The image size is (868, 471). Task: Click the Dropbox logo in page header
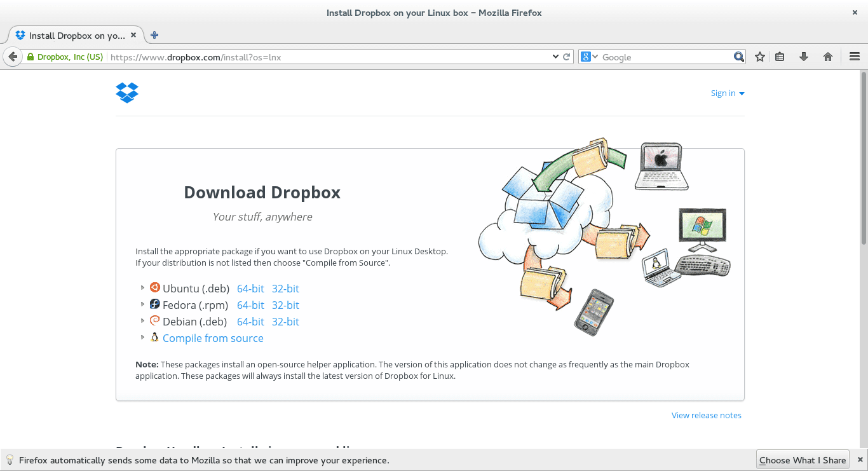127,93
